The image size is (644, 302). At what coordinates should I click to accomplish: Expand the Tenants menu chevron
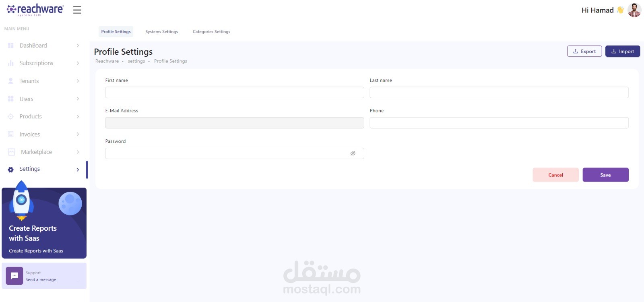coord(78,81)
